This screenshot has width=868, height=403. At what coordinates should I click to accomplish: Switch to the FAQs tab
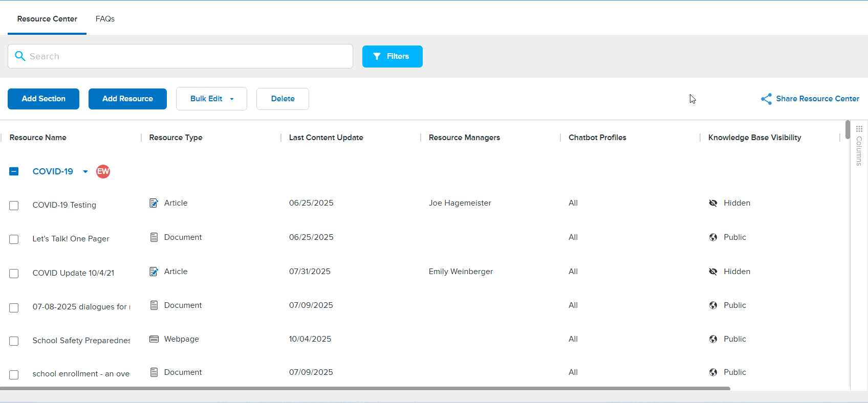click(105, 19)
